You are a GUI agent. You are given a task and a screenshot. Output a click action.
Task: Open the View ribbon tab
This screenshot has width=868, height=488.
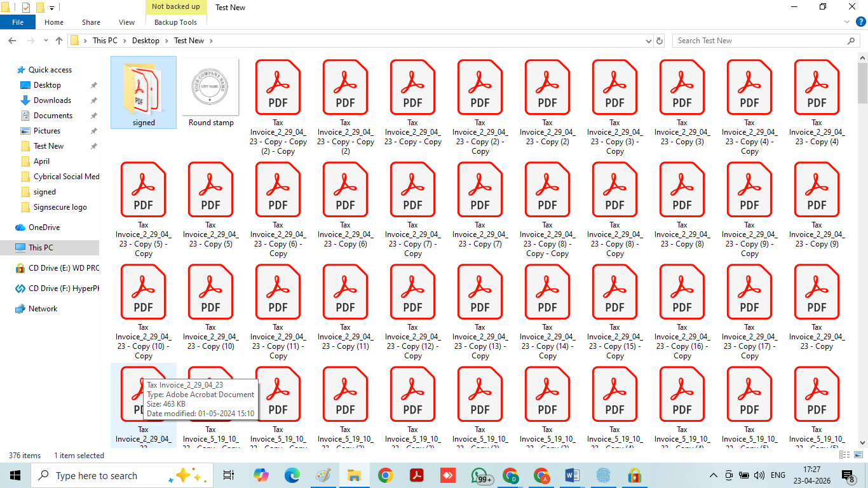(x=126, y=22)
